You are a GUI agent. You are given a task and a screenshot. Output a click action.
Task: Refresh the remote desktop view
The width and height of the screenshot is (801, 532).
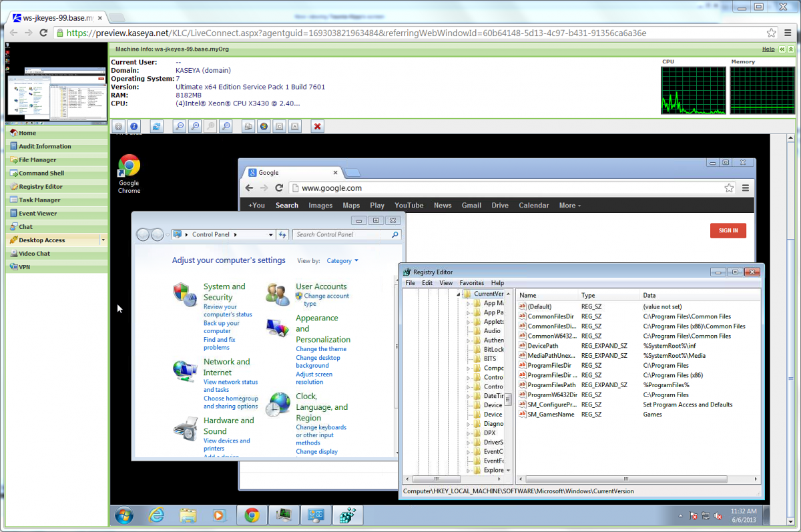(x=157, y=126)
